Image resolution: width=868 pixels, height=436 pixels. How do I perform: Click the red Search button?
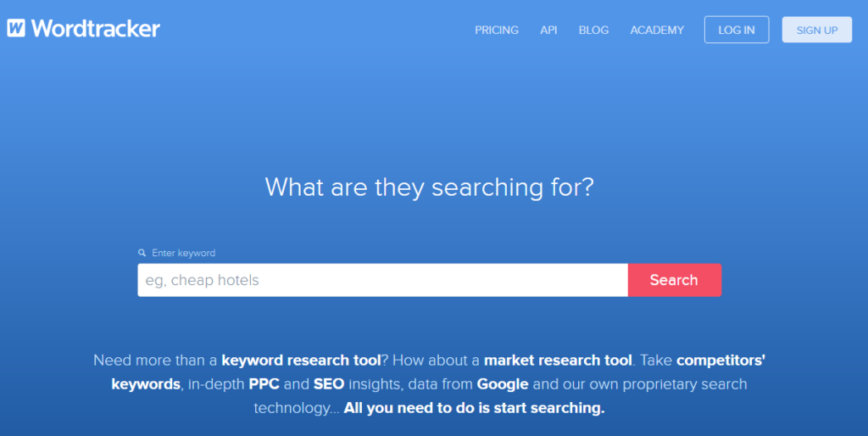pos(674,280)
